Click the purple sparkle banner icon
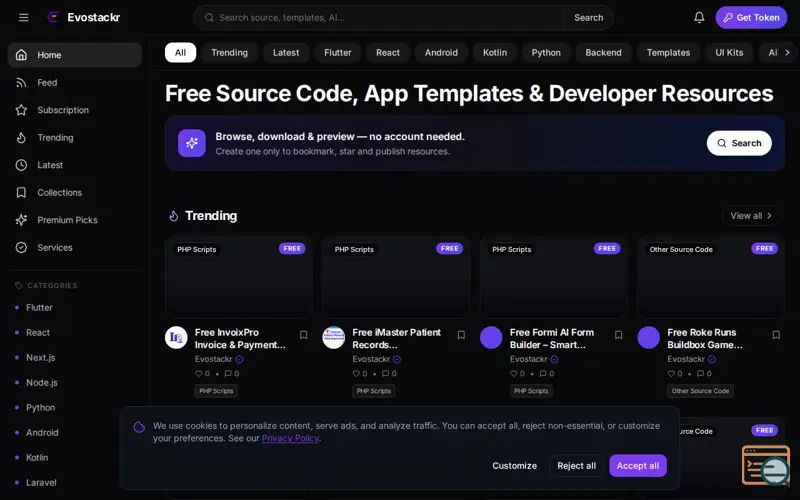This screenshot has height=500, width=800. coord(192,143)
